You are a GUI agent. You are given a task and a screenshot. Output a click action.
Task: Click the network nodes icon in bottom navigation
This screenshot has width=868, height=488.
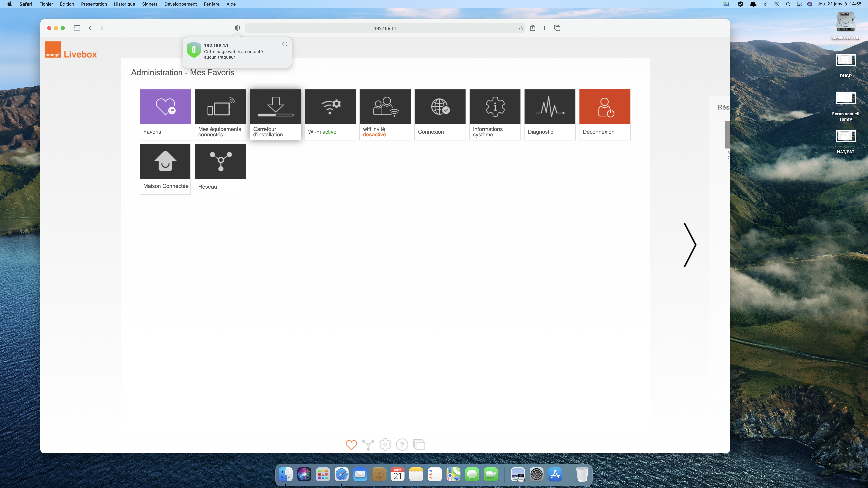(368, 445)
